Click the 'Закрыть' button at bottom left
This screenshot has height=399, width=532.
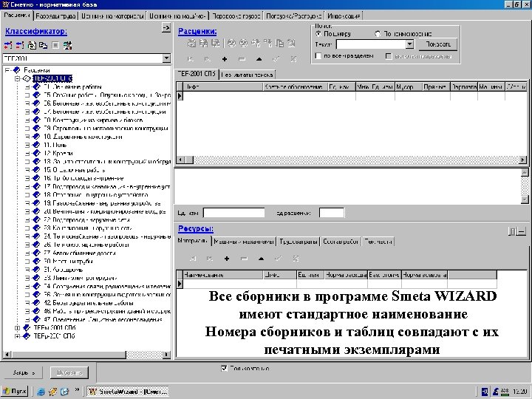click(x=24, y=372)
